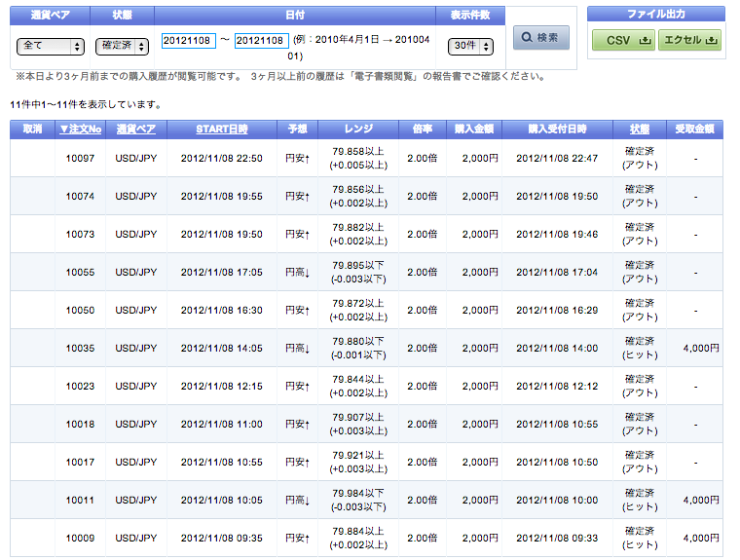Click status 確定済(アウト) for order 10018

coord(640,424)
